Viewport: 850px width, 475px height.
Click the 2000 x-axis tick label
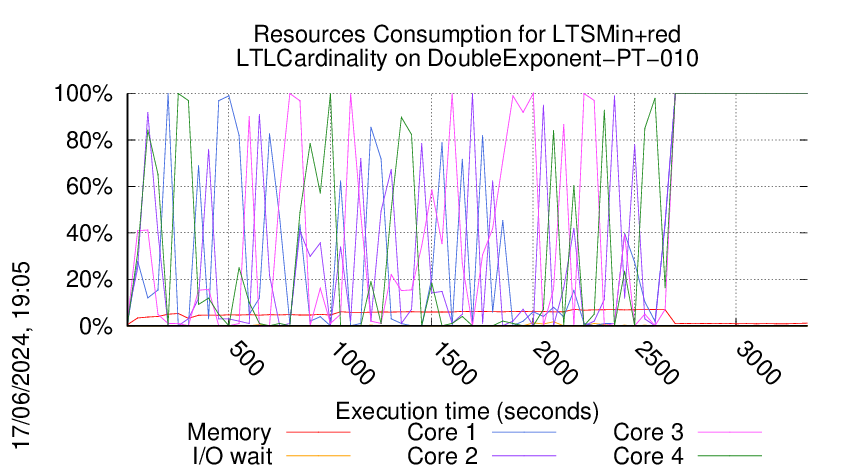[x=555, y=363]
